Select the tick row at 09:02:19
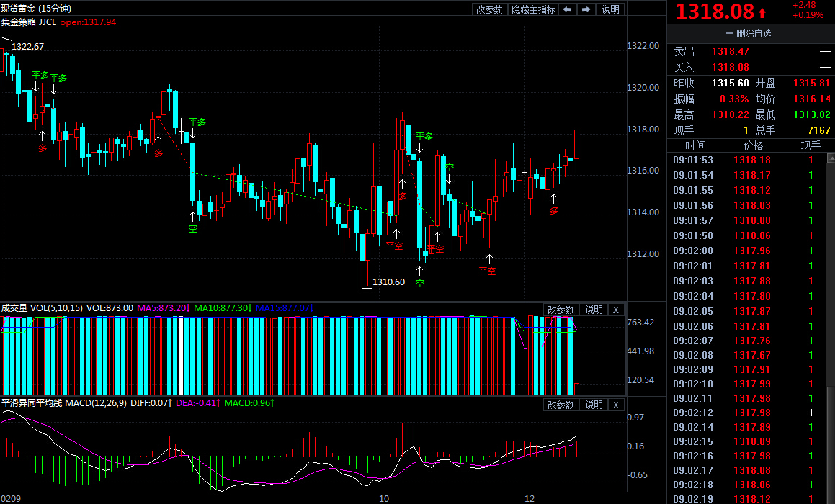 tap(746, 499)
